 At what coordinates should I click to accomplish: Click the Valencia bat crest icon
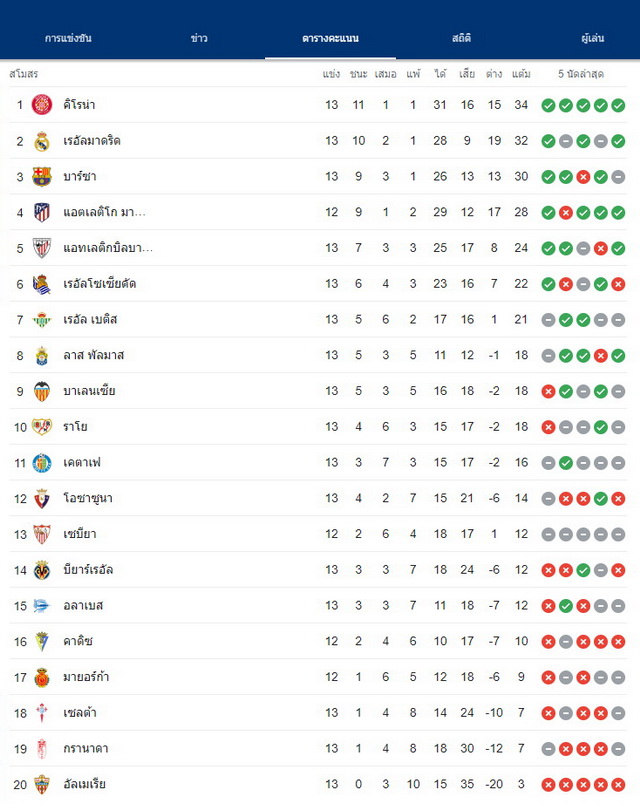pyautogui.click(x=42, y=391)
